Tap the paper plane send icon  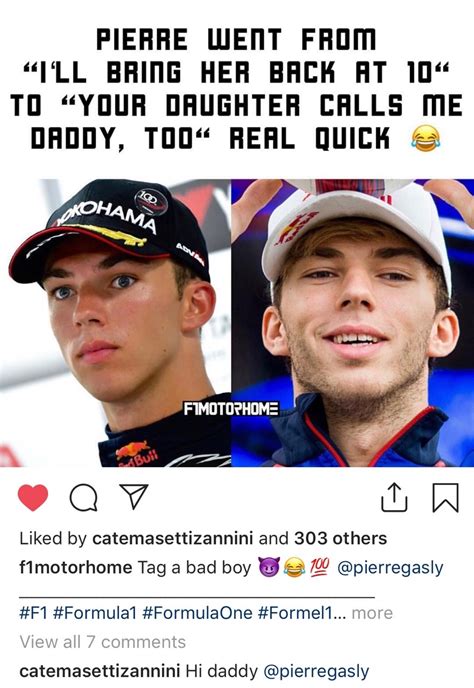(x=134, y=497)
